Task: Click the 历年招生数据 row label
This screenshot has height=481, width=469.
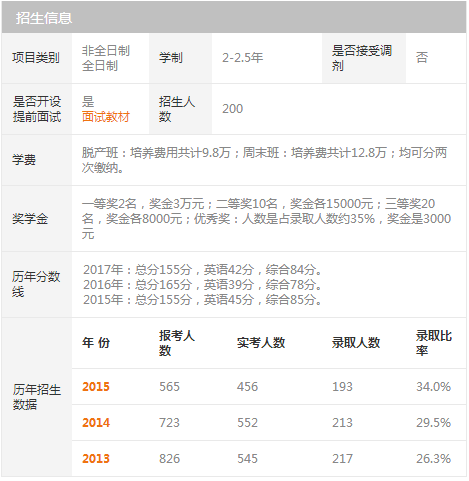Action: tap(37, 397)
